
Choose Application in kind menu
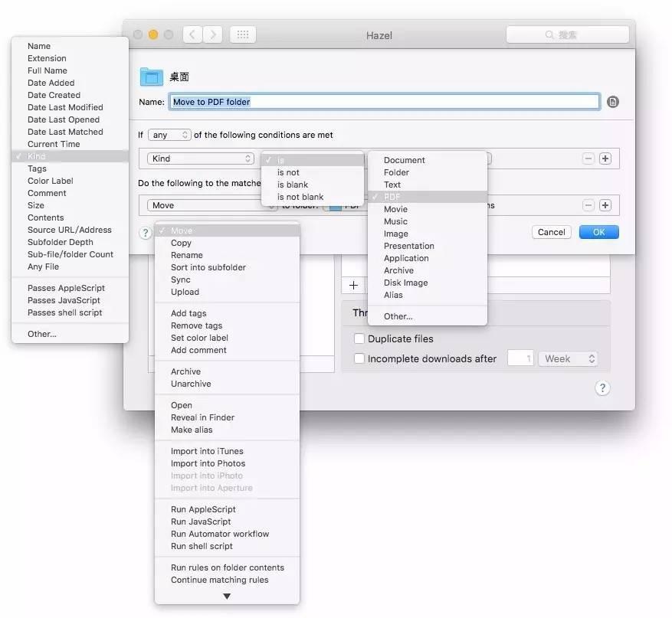click(x=406, y=259)
